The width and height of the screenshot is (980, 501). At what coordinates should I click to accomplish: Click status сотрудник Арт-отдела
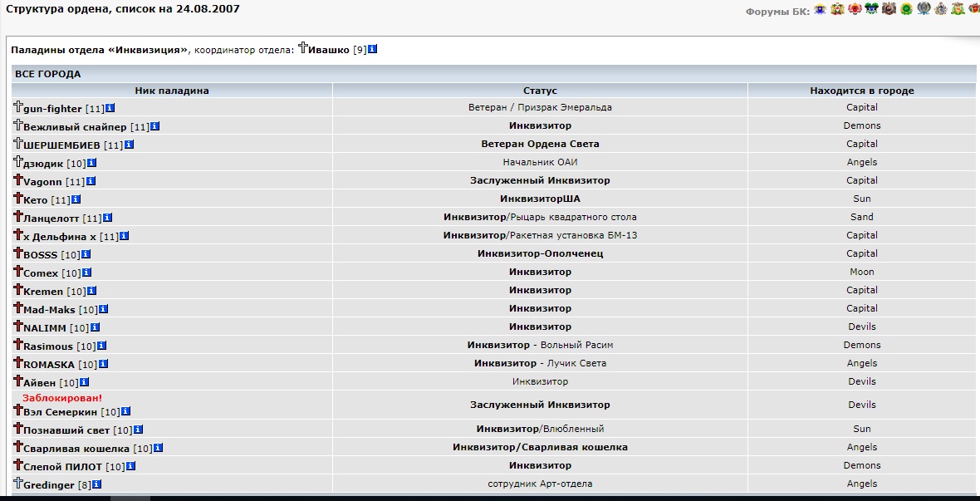[540, 484]
